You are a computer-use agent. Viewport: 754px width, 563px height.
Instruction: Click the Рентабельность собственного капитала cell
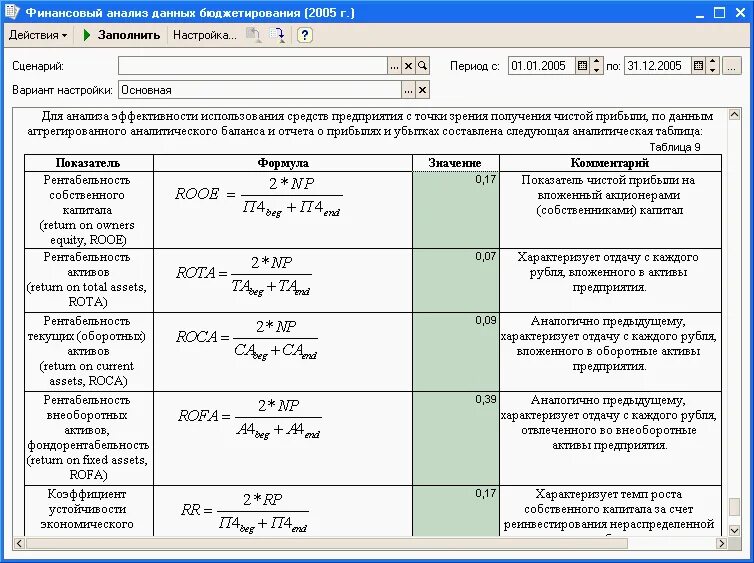tap(88, 210)
